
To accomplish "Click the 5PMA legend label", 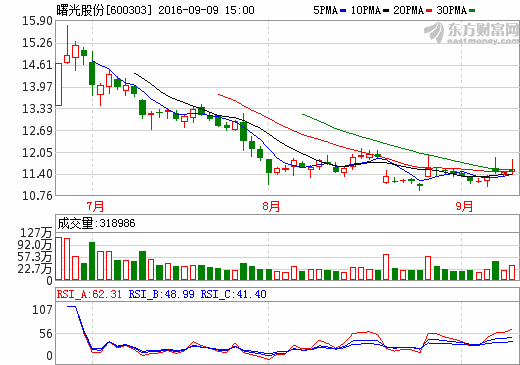I will 326,10.
